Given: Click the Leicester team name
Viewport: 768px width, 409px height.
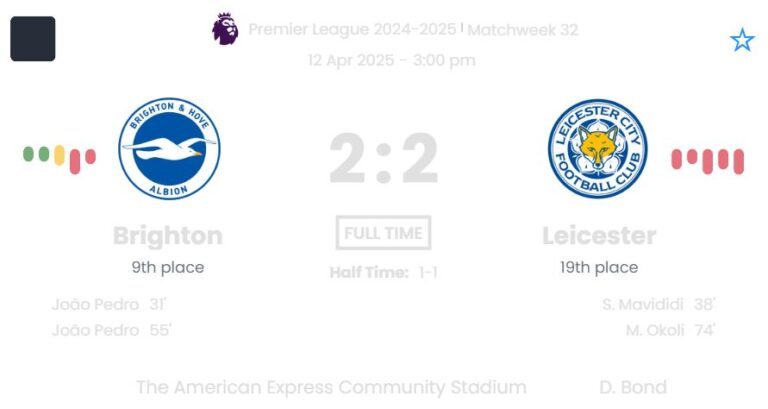Looking at the screenshot, I should tap(599, 236).
